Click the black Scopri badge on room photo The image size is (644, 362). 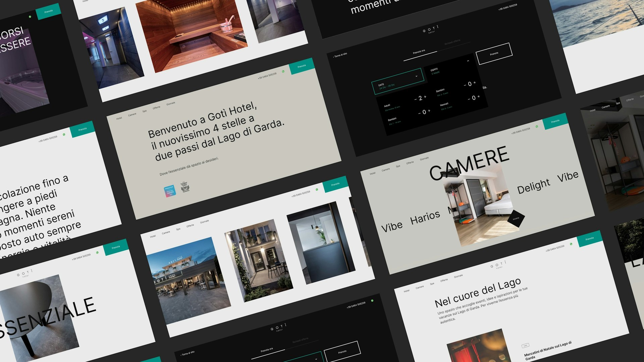516,218
